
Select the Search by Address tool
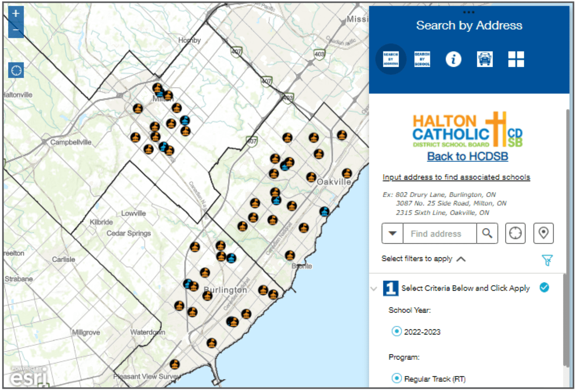click(x=391, y=59)
